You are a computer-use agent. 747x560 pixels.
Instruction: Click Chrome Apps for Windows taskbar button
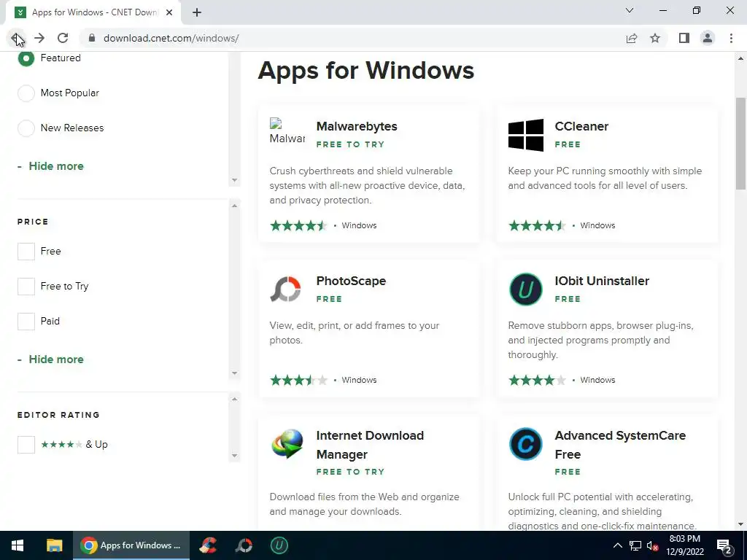(131, 545)
